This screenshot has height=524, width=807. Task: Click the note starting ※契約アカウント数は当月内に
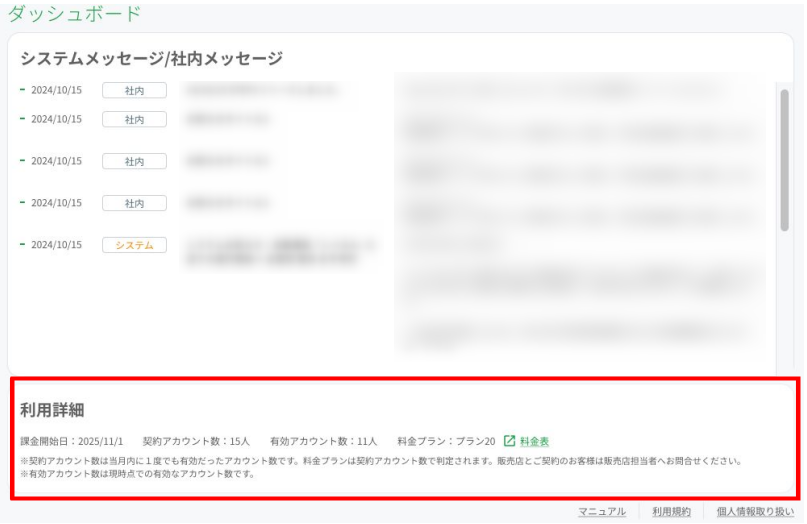(380, 461)
